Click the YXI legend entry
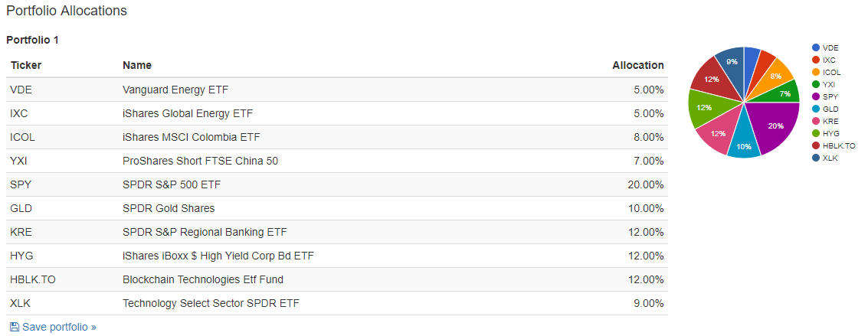Image resolution: width=868 pixels, height=336 pixels. pyautogui.click(x=829, y=84)
